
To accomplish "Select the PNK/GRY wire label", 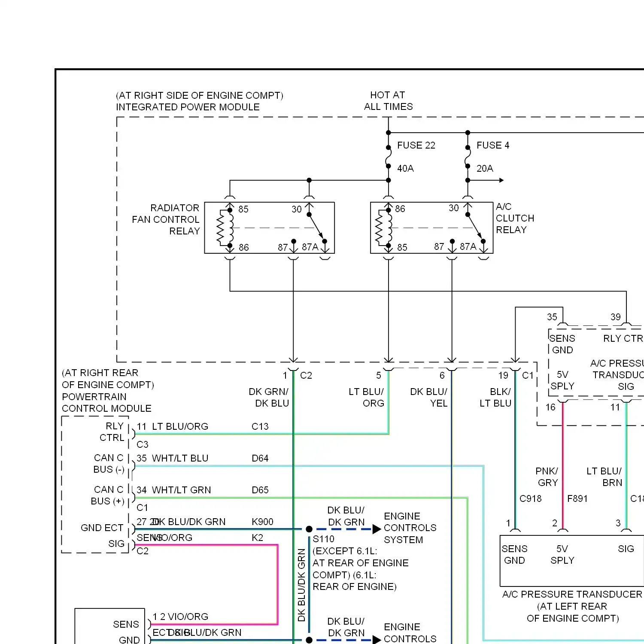I will point(547,477).
